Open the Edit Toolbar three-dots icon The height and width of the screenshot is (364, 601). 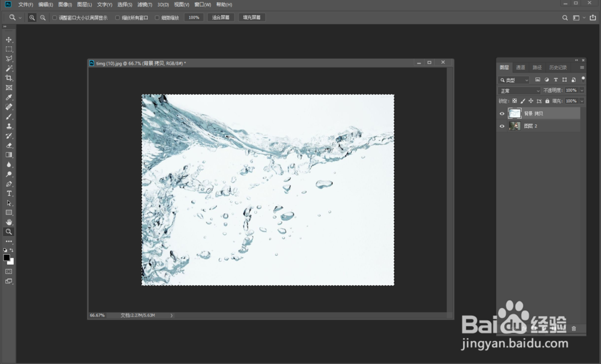coord(9,241)
